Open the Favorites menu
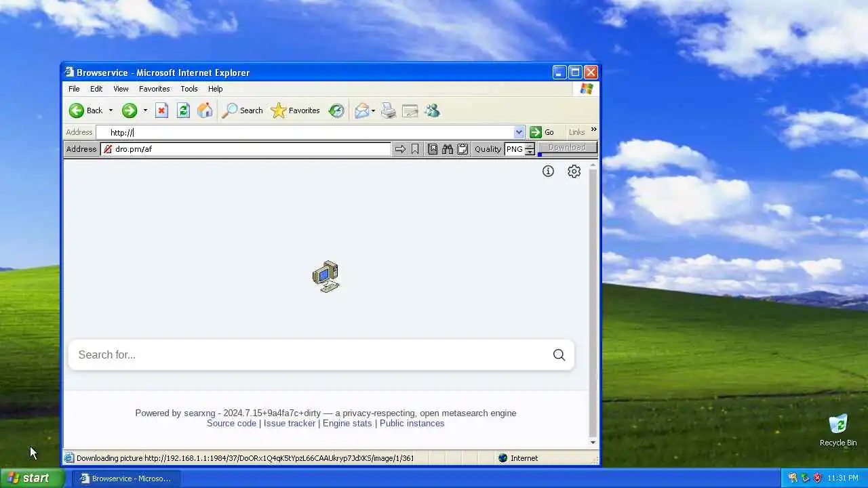 (154, 89)
